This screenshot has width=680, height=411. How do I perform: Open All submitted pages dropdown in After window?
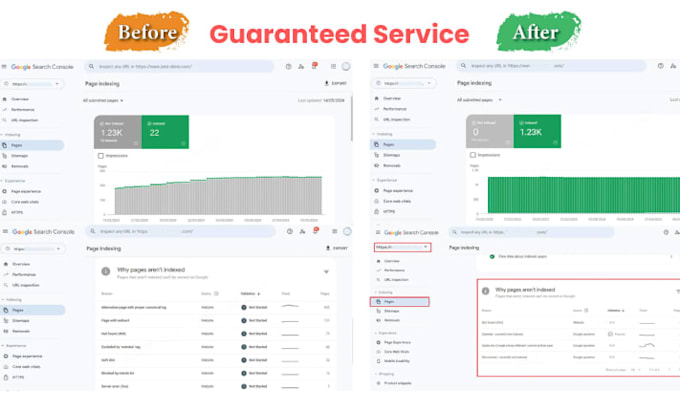[x=479, y=100]
